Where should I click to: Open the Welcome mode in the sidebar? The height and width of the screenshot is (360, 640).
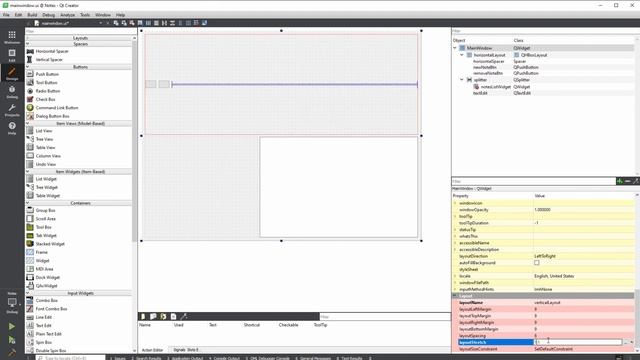(x=12, y=37)
